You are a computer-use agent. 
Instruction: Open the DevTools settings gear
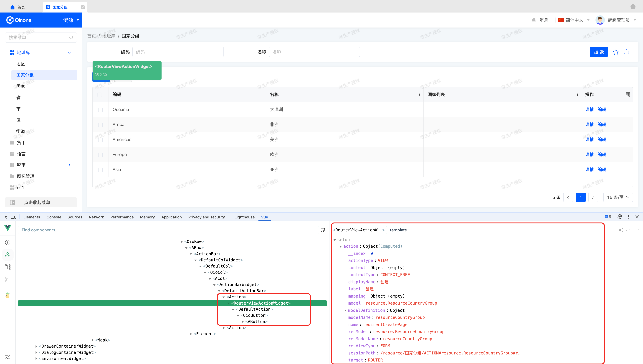[x=620, y=217]
